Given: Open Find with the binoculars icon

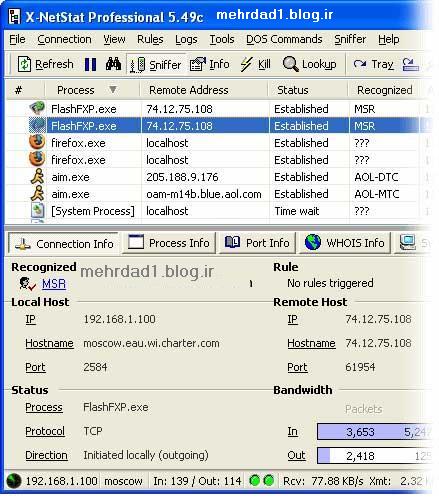Looking at the screenshot, I should tap(113, 64).
